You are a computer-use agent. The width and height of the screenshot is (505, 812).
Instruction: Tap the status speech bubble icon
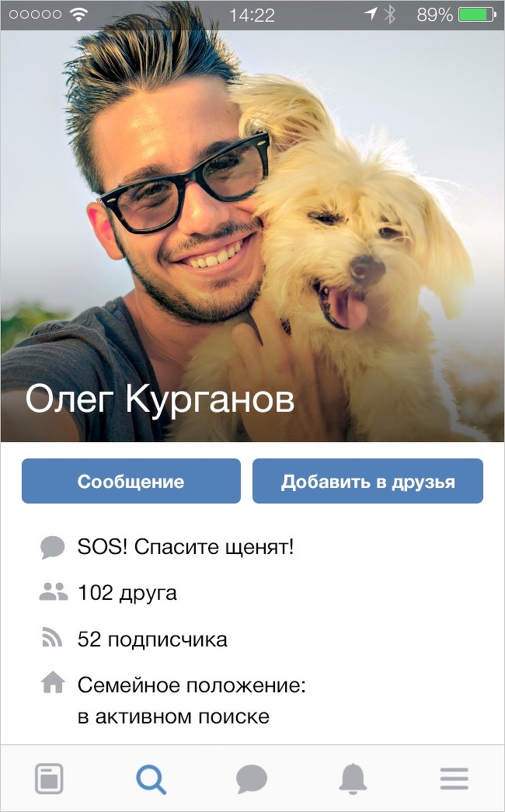click(53, 547)
